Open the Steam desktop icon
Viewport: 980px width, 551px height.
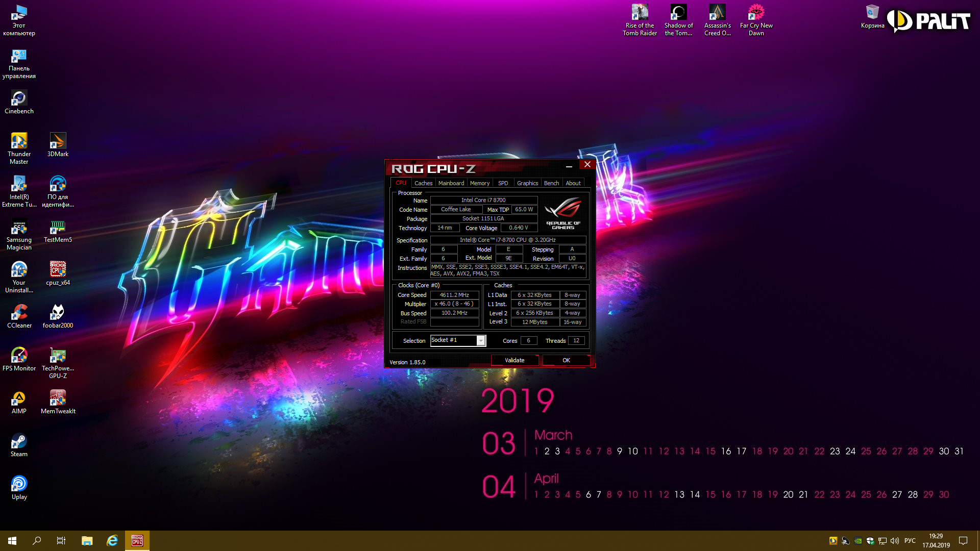19,441
